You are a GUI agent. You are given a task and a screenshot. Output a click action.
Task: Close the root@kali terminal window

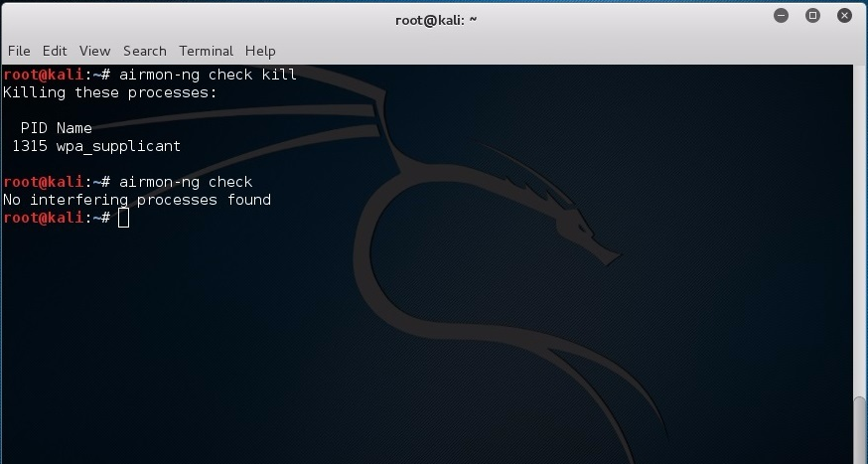click(844, 16)
